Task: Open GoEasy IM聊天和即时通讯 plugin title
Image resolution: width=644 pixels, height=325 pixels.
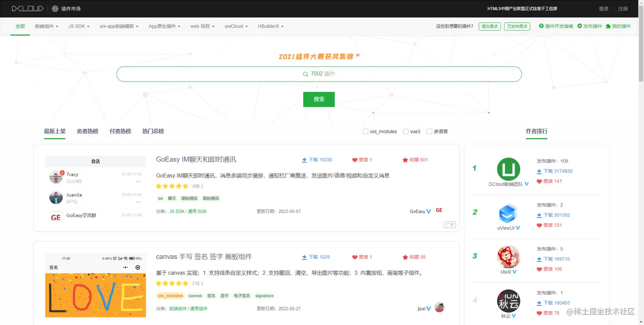Action: [x=196, y=160]
